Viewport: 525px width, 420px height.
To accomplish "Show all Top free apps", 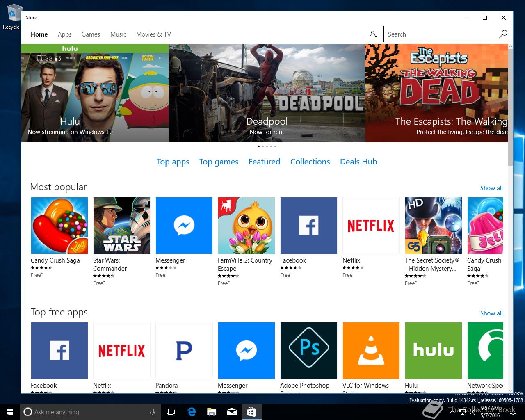I will tap(491, 313).
